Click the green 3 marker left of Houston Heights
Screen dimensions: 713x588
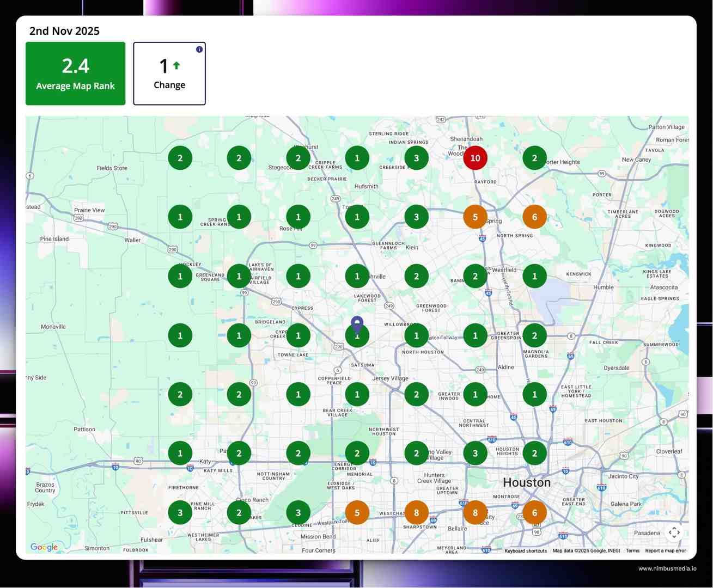(x=475, y=453)
